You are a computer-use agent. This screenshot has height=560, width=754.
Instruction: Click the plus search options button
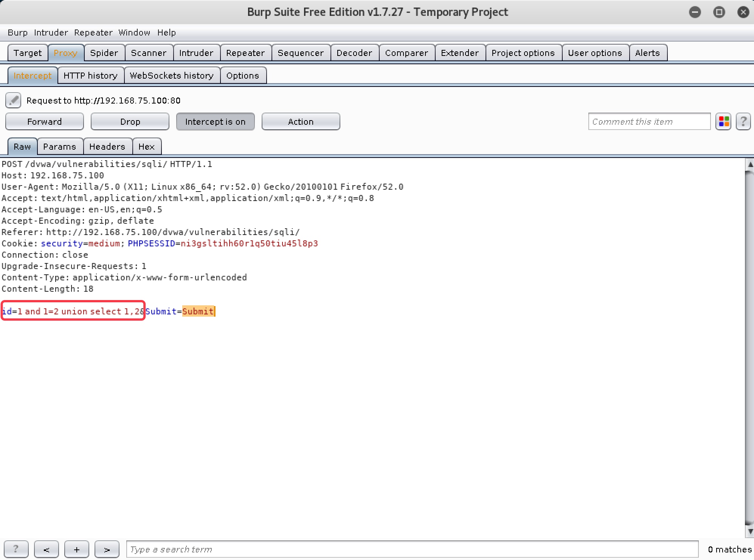[x=76, y=549]
